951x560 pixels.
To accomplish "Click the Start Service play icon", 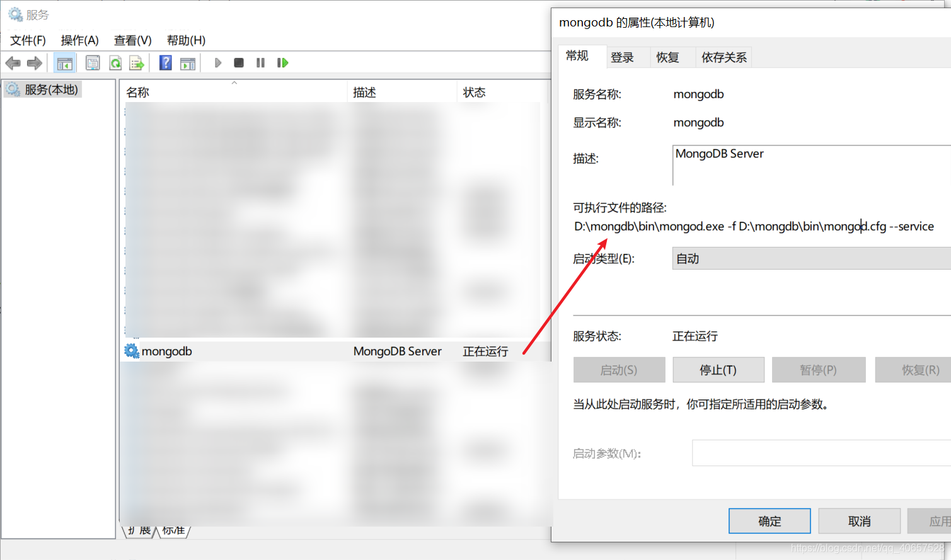I will point(218,63).
